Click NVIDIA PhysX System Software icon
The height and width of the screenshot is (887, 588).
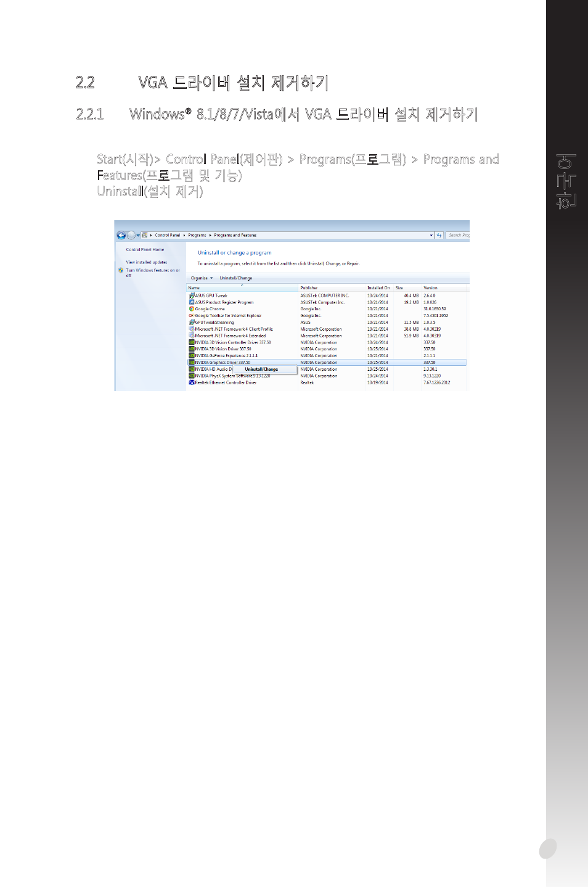192,376
